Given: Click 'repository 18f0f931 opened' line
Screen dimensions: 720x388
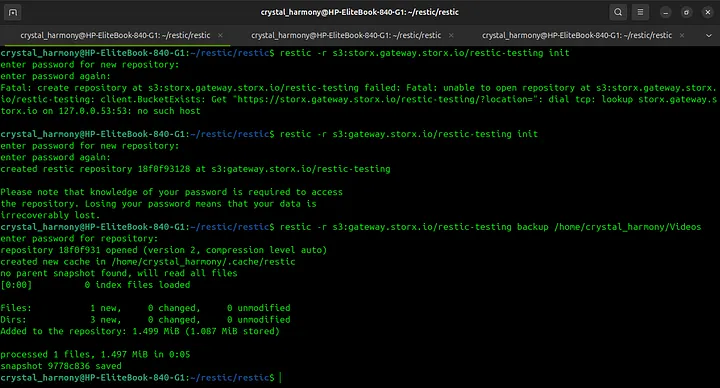Looking at the screenshot, I should (x=163, y=250).
